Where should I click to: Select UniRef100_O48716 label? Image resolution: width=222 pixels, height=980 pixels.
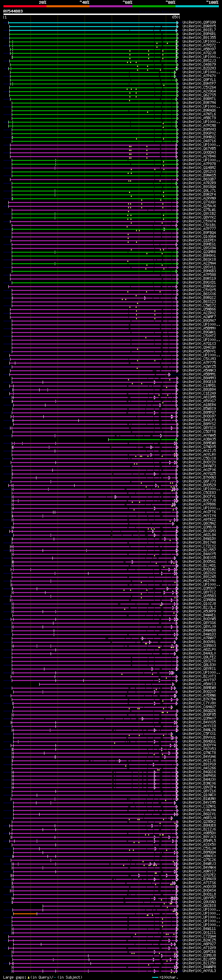[x=199, y=141]
